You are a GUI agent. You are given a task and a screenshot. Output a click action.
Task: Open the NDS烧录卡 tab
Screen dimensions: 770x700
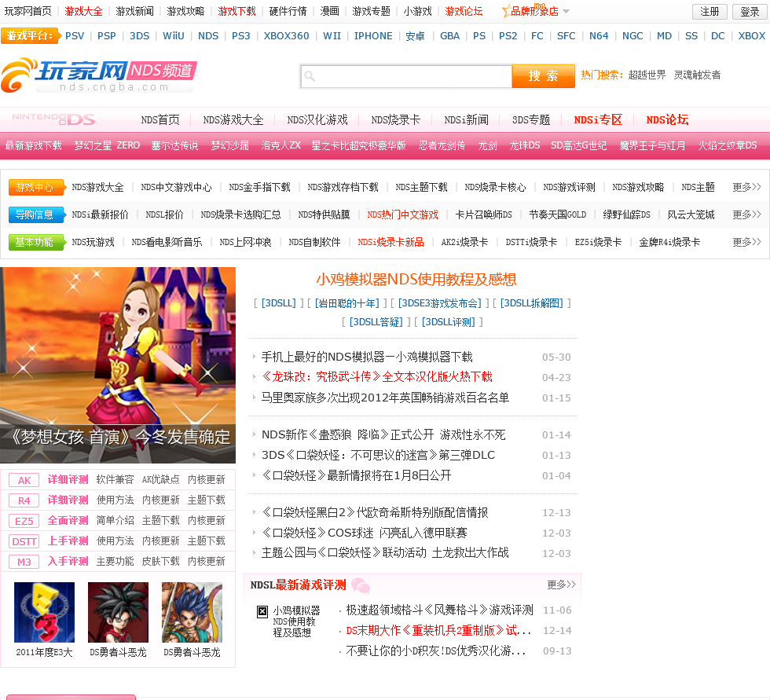click(395, 119)
